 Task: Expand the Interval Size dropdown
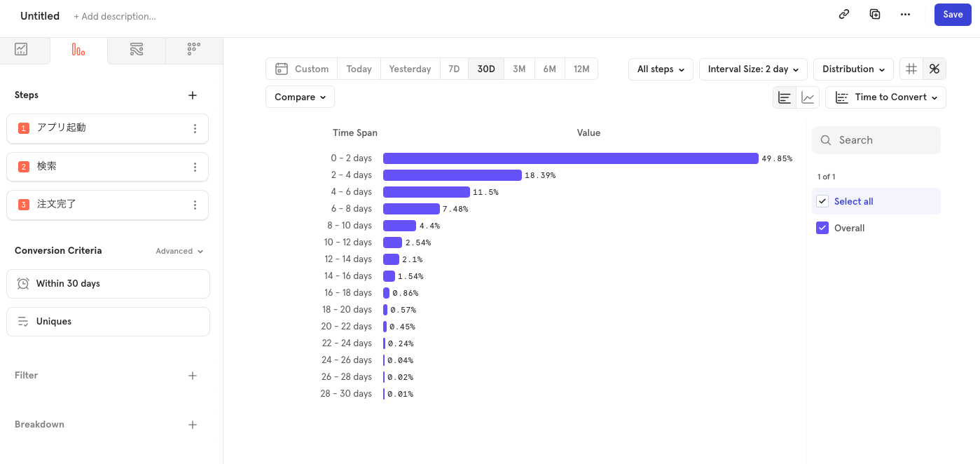click(753, 69)
